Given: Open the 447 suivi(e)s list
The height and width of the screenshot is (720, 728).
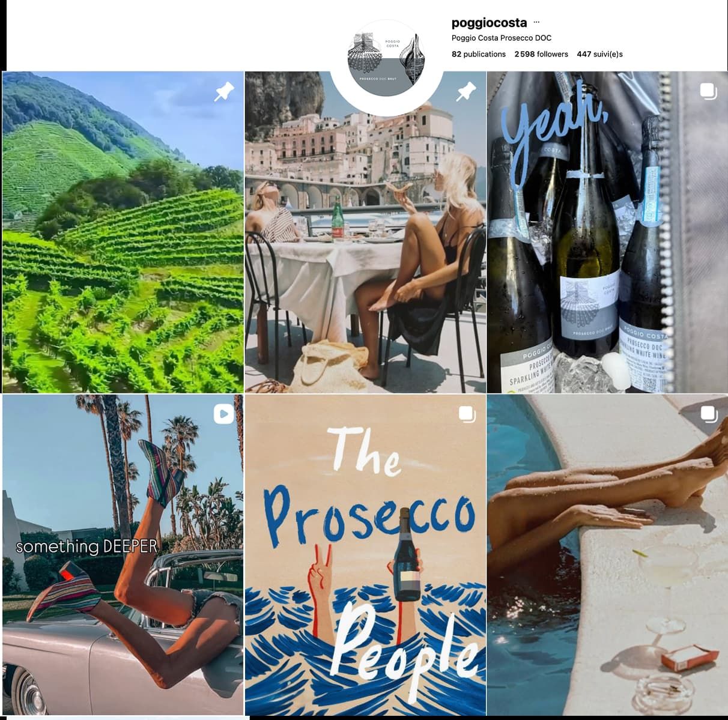Looking at the screenshot, I should click(x=599, y=54).
